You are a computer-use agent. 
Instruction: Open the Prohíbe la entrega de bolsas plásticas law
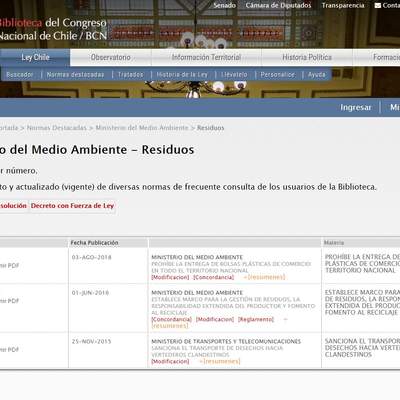[231, 267]
